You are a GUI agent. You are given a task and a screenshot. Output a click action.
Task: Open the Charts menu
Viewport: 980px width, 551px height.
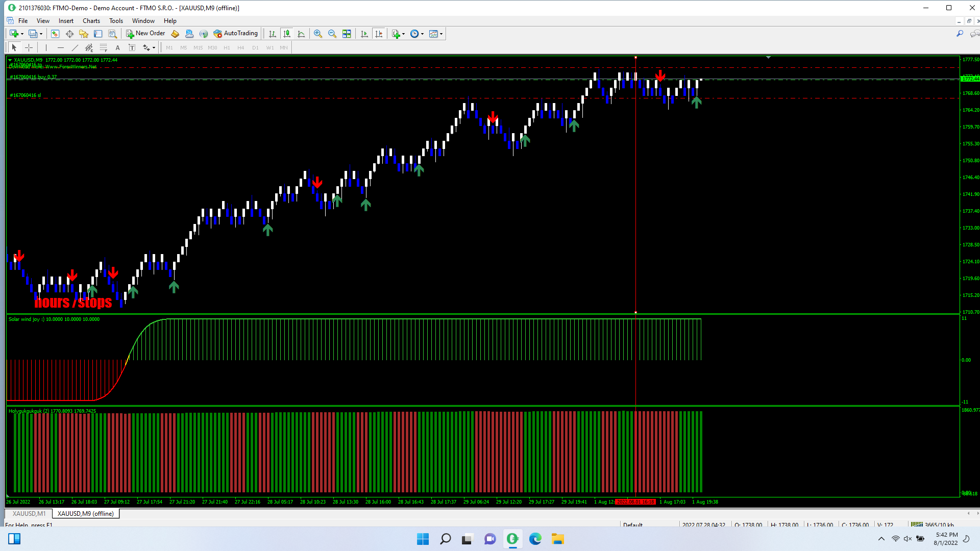pyautogui.click(x=91, y=21)
